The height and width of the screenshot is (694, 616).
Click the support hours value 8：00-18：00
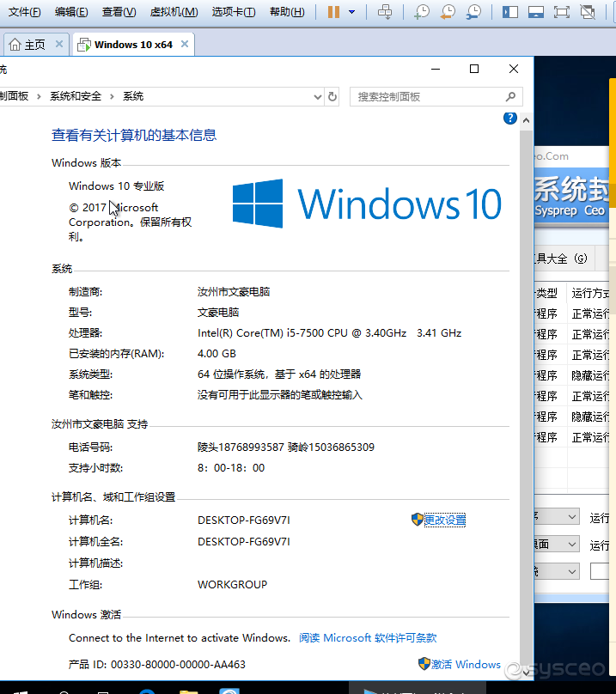tap(231, 468)
